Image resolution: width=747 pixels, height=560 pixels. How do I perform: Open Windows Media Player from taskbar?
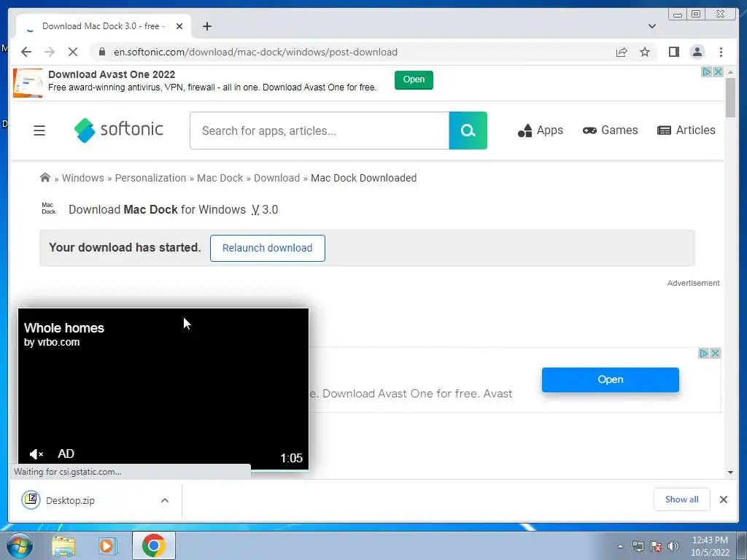108,545
